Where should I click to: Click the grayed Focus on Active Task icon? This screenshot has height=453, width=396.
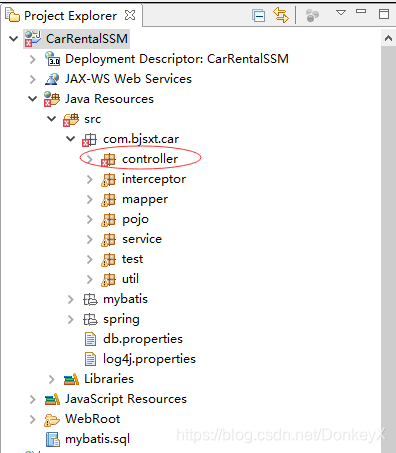click(312, 15)
